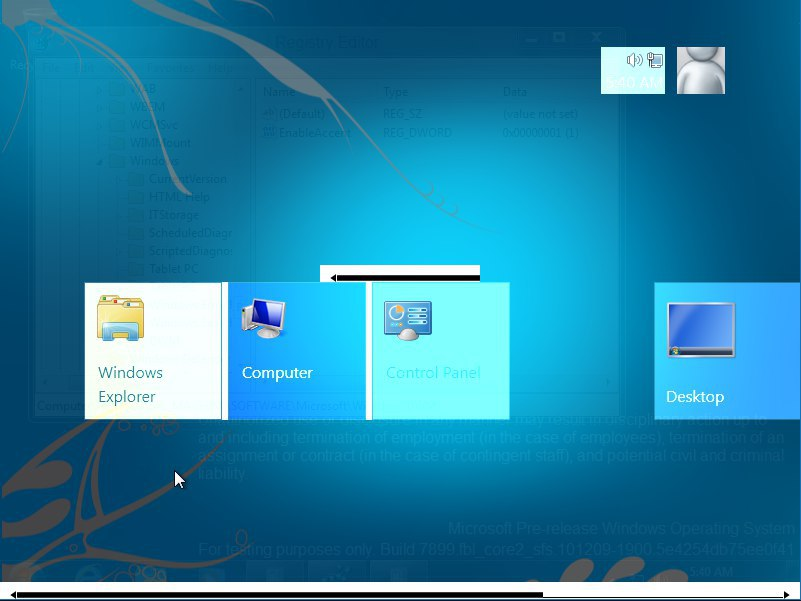Click the REG_SZ type cell
The height and width of the screenshot is (601, 801).
(x=403, y=114)
